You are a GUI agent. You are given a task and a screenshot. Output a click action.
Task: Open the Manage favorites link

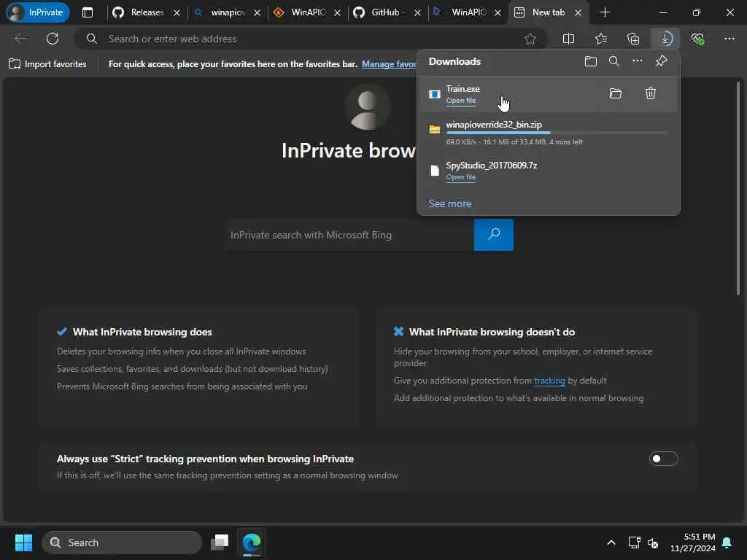(x=389, y=64)
